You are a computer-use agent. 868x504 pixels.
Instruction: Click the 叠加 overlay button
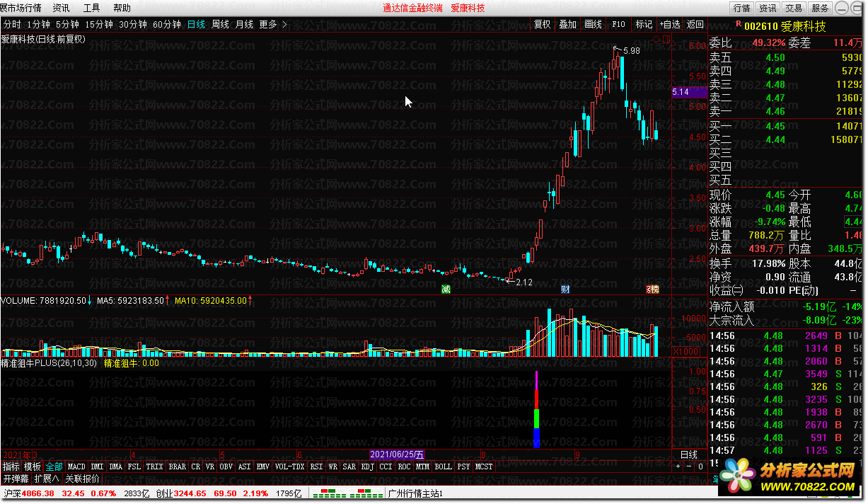[x=568, y=24]
